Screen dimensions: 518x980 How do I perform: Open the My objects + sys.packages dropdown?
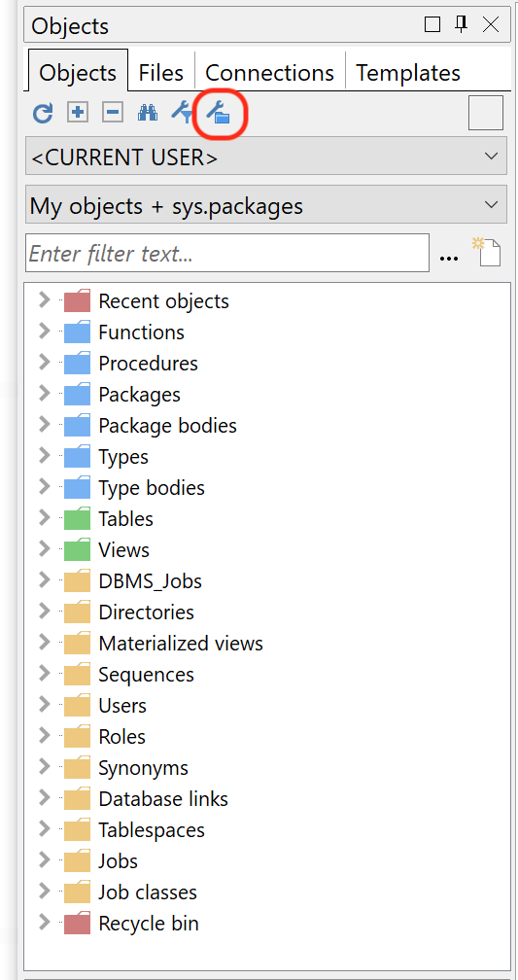pyautogui.click(x=266, y=204)
